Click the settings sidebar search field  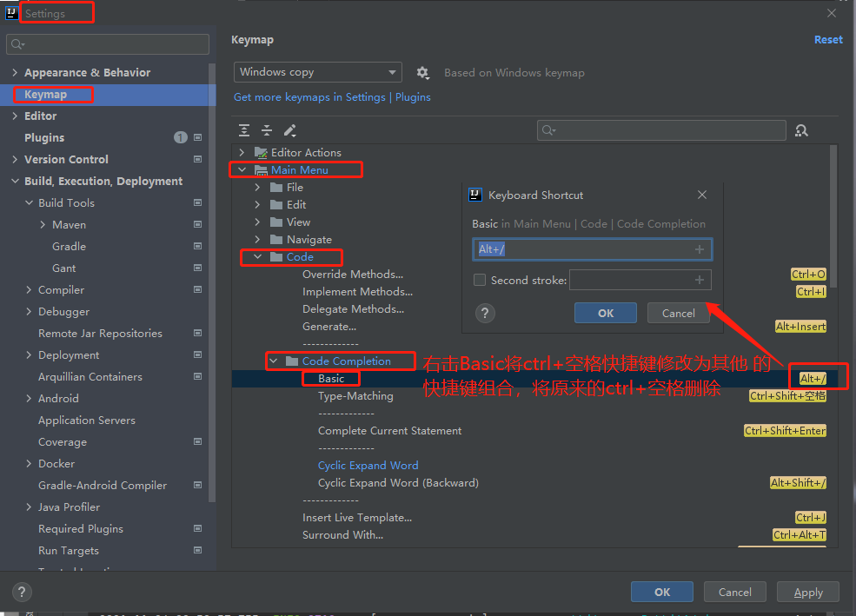(x=108, y=44)
